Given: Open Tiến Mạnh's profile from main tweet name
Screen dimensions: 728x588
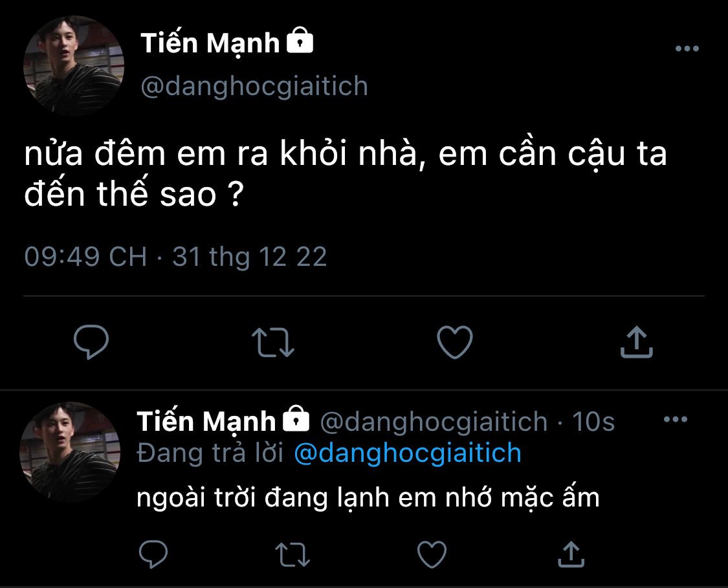Looking at the screenshot, I should click(x=210, y=44).
